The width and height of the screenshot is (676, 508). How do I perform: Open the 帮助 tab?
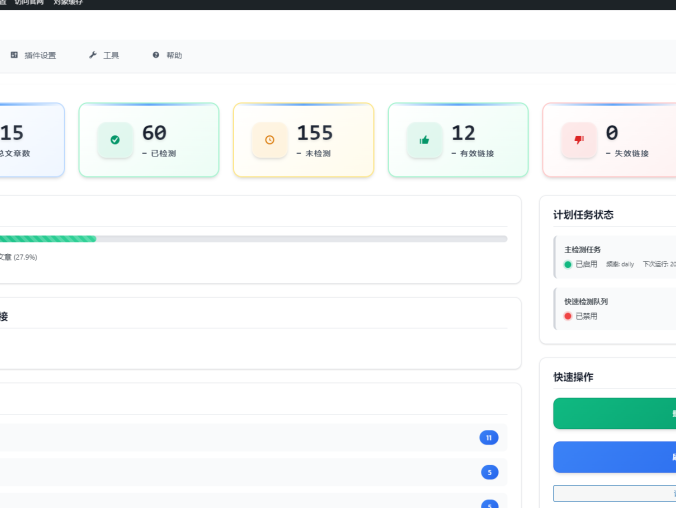(174, 55)
